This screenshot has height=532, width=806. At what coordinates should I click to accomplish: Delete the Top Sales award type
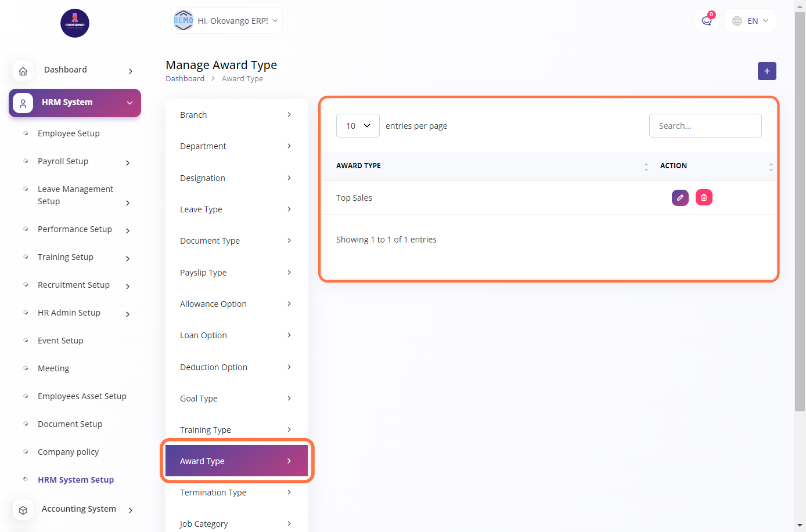pos(704,198)
